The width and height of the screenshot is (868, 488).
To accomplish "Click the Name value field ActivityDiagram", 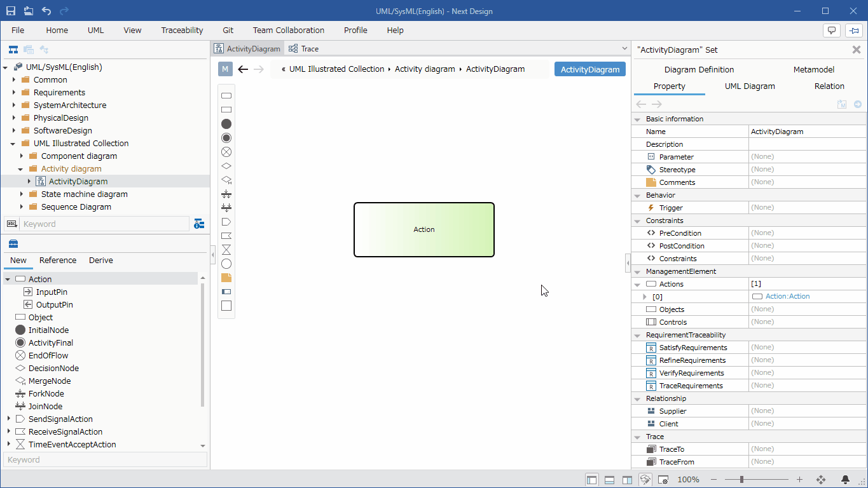I will tap(808, 132).
